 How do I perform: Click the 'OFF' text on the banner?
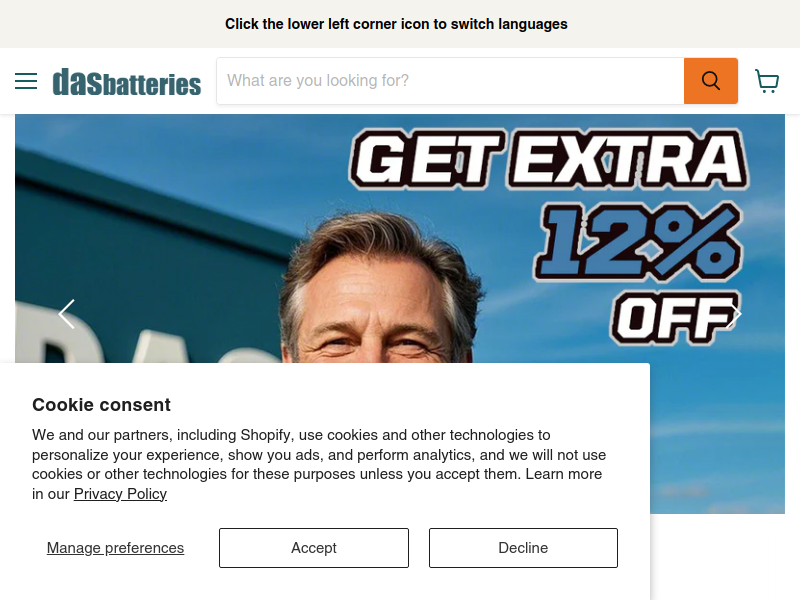coord(674,318)
